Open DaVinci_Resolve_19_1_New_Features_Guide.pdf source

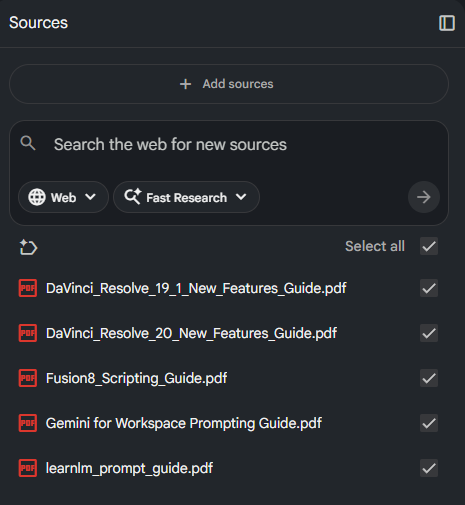(196, 288)
